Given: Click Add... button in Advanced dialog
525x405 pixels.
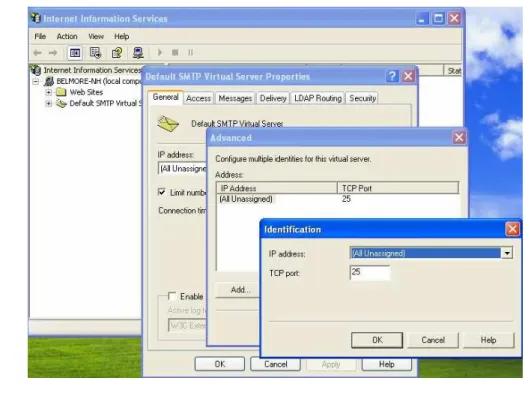Looking at the screenshot, I should click(238, 290).
